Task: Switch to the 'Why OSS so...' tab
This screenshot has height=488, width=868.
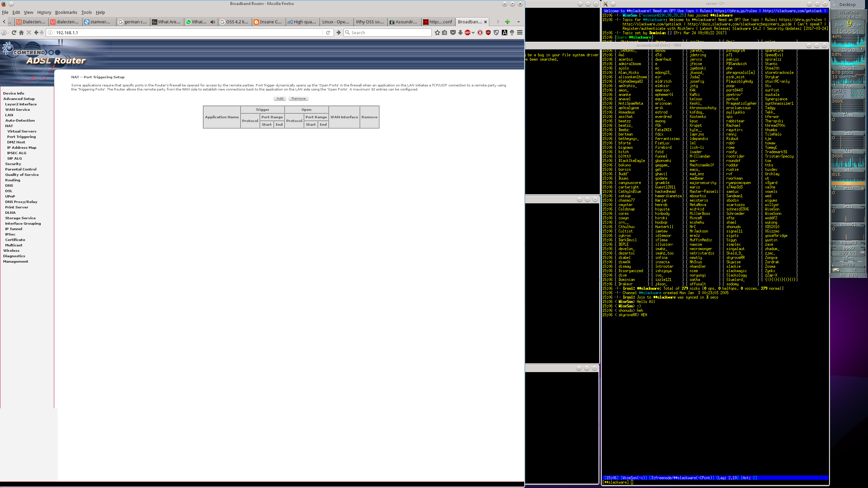Action: [x=370, y=22]
